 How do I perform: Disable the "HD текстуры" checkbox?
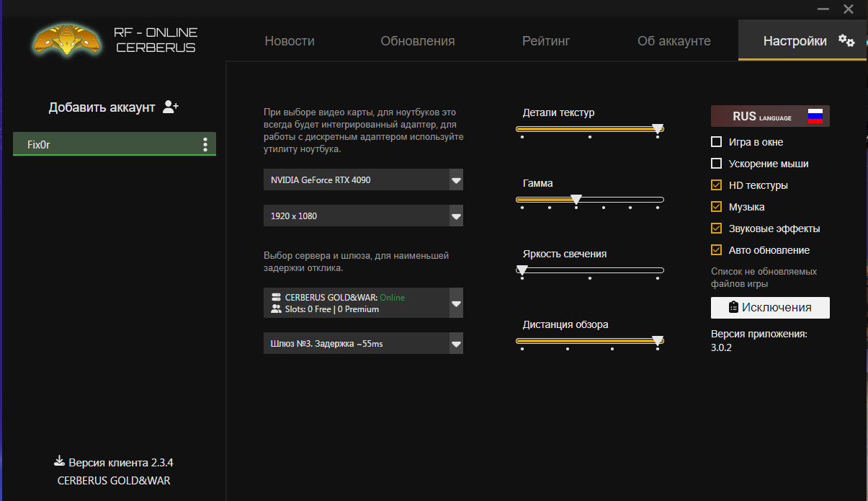pyautogui.click(x=716, y=185)
